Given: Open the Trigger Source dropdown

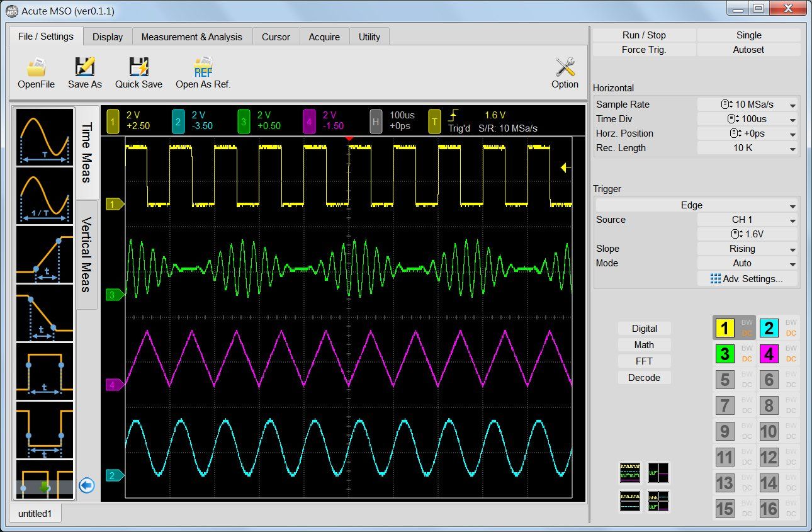Looking at the screenshot, I should (x=747, y=219).
